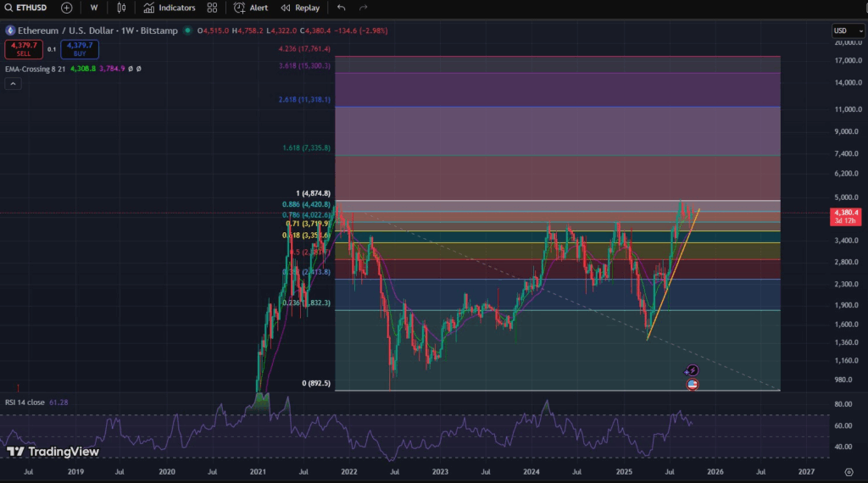Open the candlestick chart style picker
The image size is (868, 483).
pos(121,8)
